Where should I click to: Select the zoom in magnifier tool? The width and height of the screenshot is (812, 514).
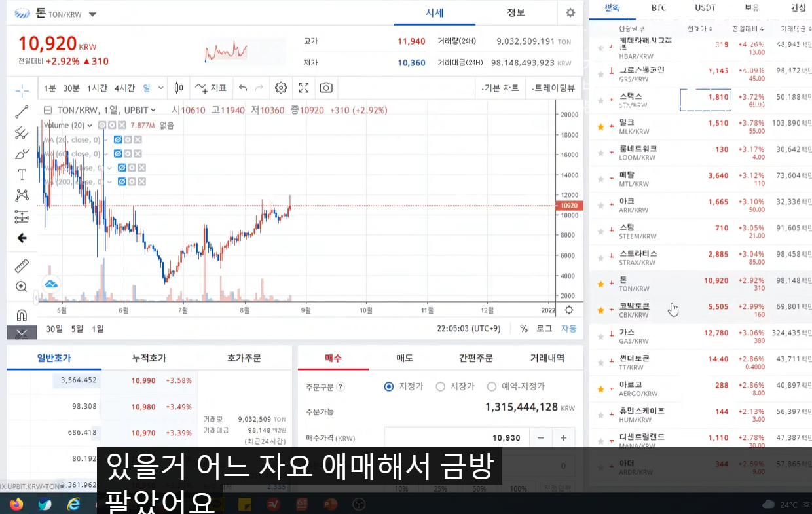coord(22,287)
